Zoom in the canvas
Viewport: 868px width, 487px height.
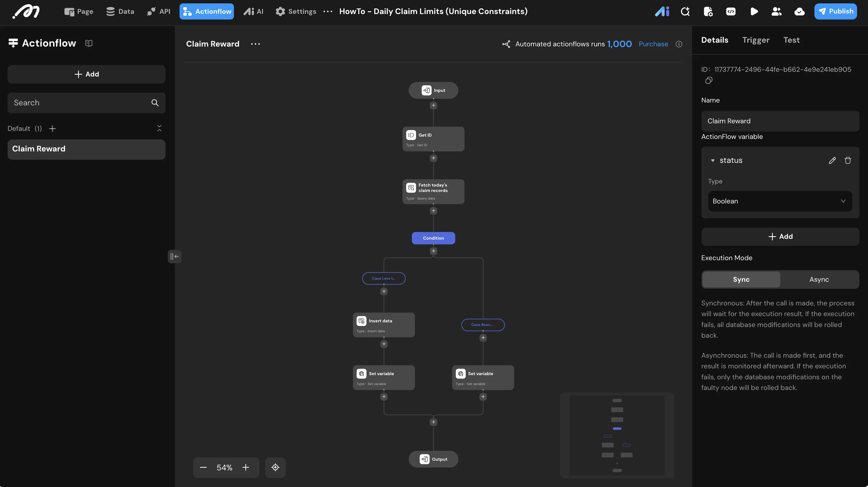point(246,467)
